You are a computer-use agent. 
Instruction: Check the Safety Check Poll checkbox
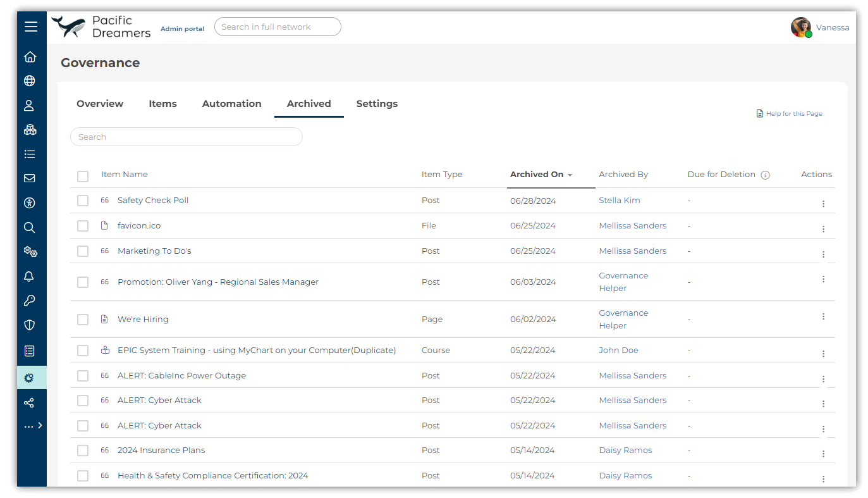pyautogui.click(x=83, y=201)
